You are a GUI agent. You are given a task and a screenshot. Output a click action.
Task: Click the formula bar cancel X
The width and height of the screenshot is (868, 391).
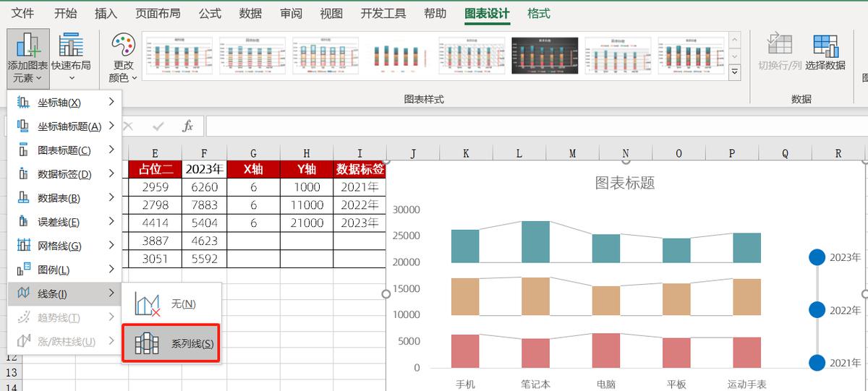[x=129, y=126]
